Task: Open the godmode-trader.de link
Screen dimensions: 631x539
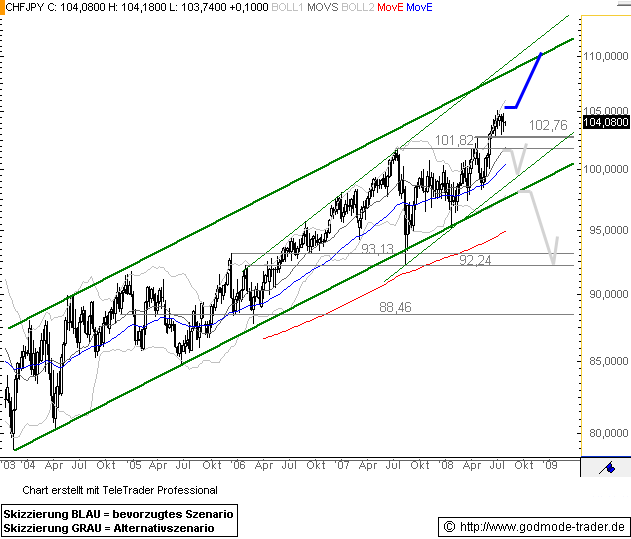Action: coord(542,527)
